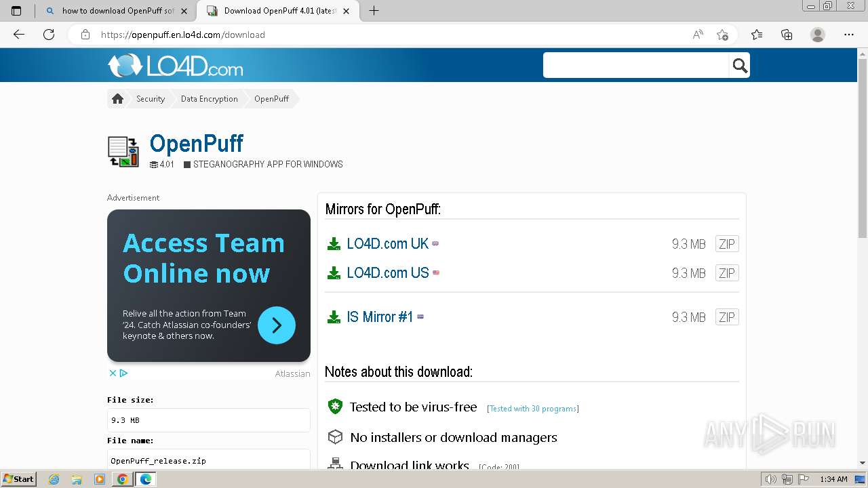
Task: Open File Explorer from taskbar
Action: tap(77, 479)
